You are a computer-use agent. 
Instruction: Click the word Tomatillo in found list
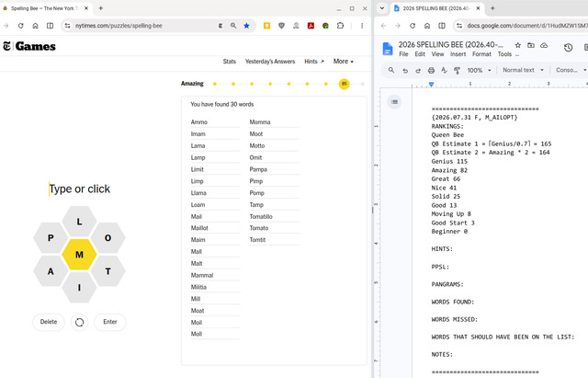point(261,216)
